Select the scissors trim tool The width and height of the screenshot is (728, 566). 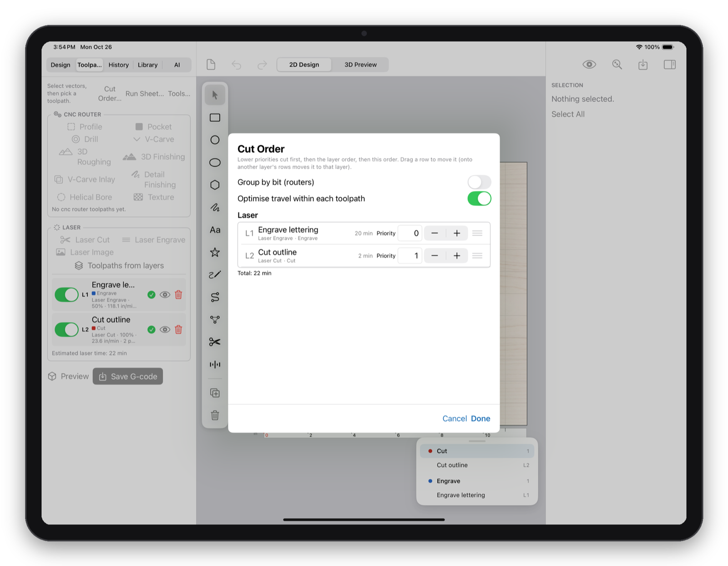tap(215, 342)
